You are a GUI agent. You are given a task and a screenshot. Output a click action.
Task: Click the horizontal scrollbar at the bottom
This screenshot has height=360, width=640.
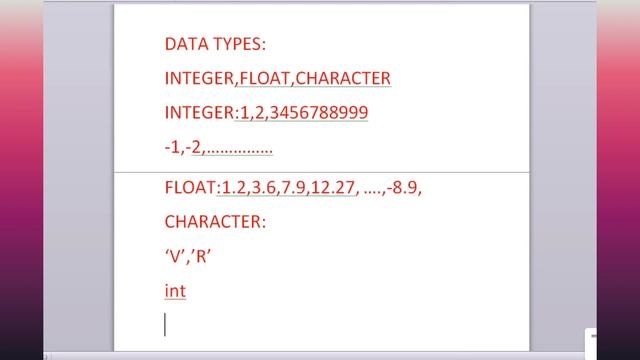(x=314, y=356)
